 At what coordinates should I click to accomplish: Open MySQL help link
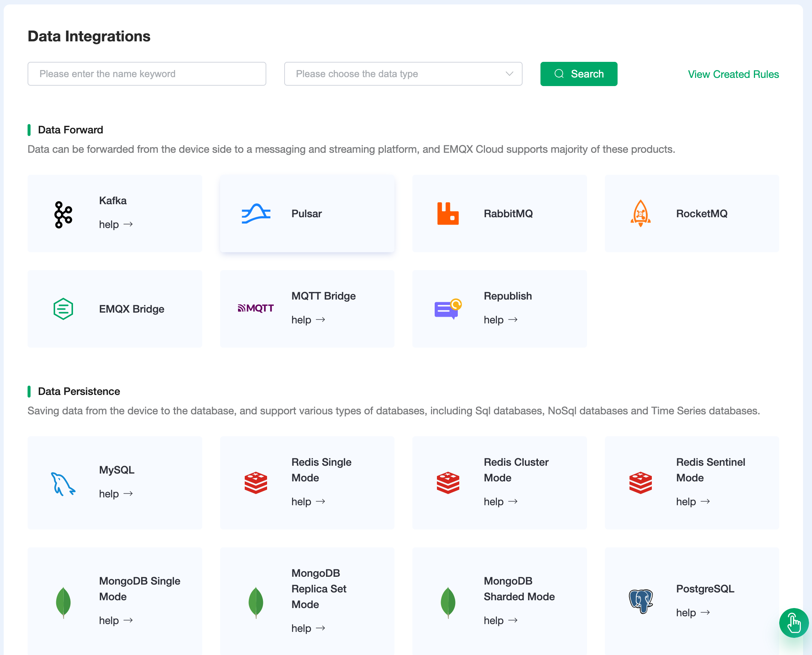116,494
